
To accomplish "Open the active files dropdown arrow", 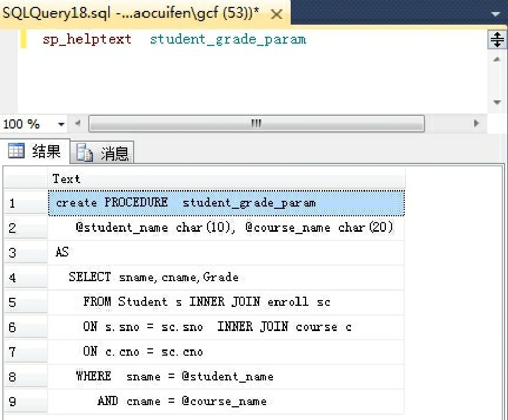I will click(x=496, y=14).
